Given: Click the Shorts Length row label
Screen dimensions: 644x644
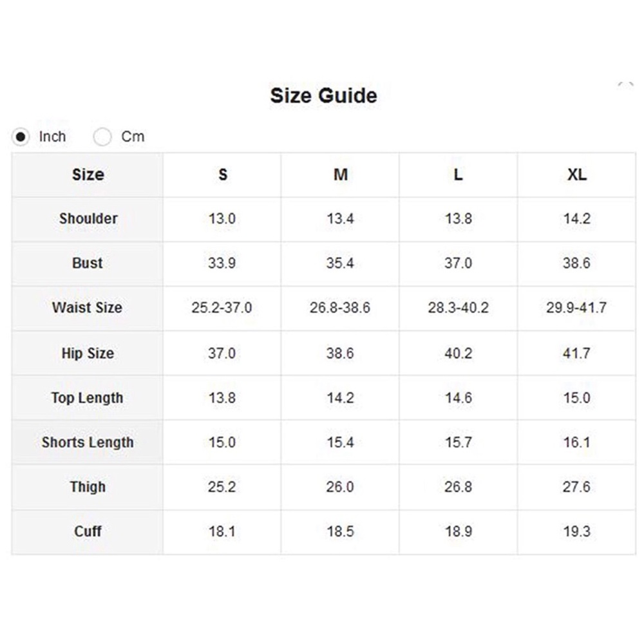Looking at the screenshot, I should pos(88,442).
